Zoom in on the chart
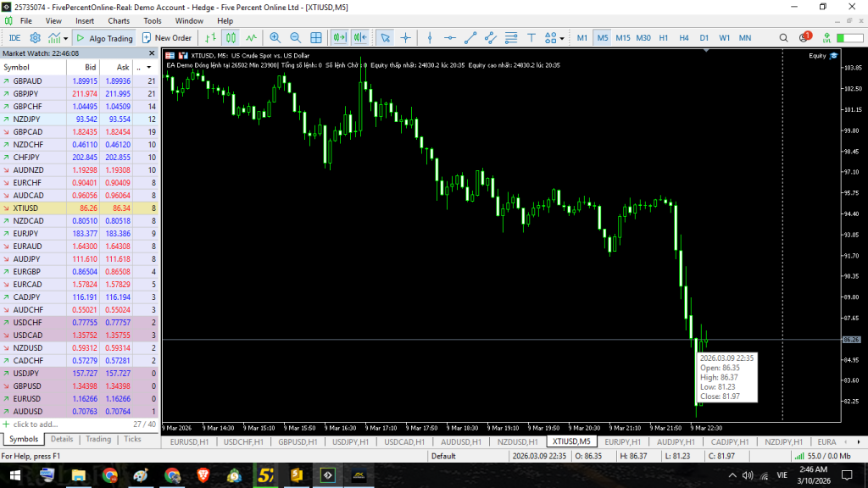Image resolution: width=868 pixels, height=488 pixels. tap(275, 37)
